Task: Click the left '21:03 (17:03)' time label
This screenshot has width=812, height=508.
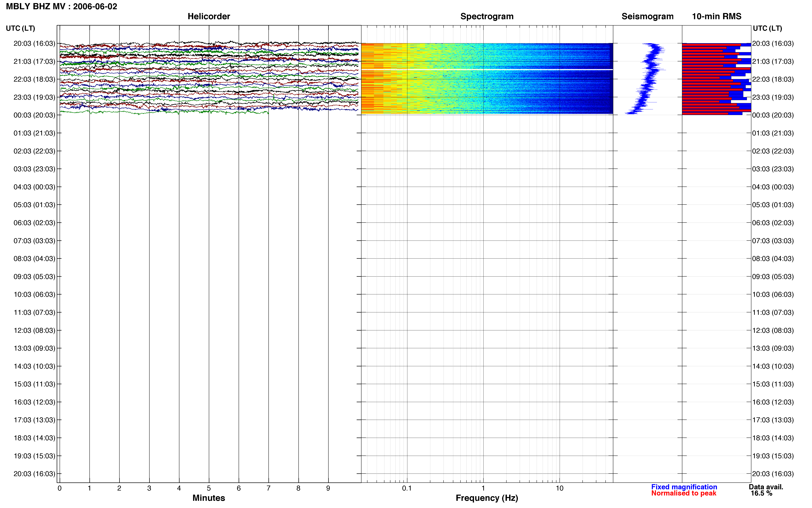Action: [34, 62]
